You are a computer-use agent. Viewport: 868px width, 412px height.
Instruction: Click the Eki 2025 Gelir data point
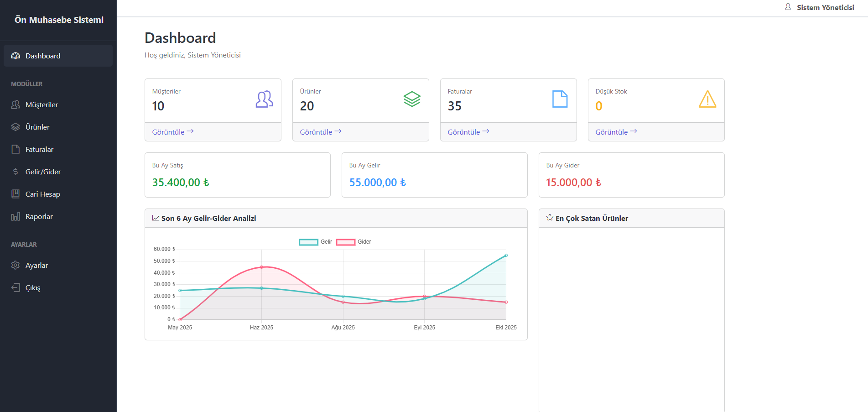tap(506, 256)
